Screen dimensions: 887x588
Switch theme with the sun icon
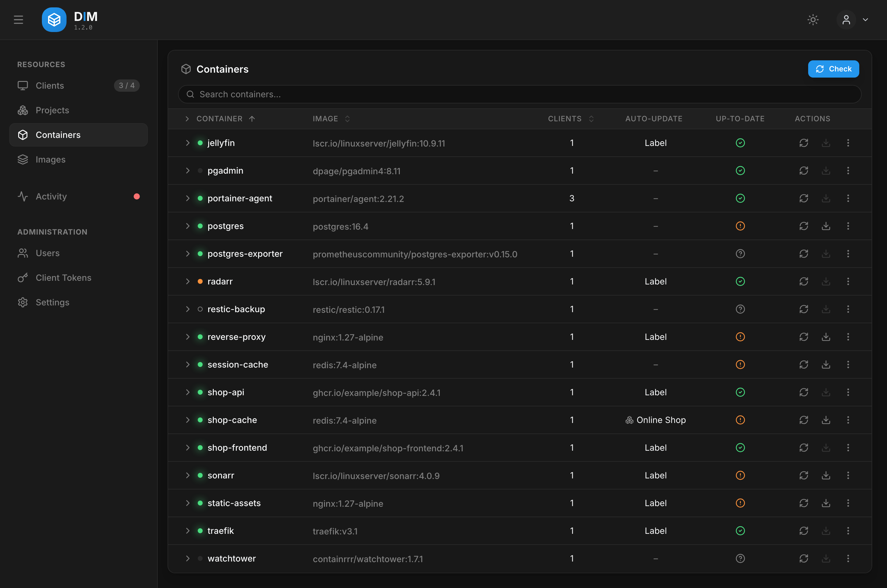(x=813, y=19)
